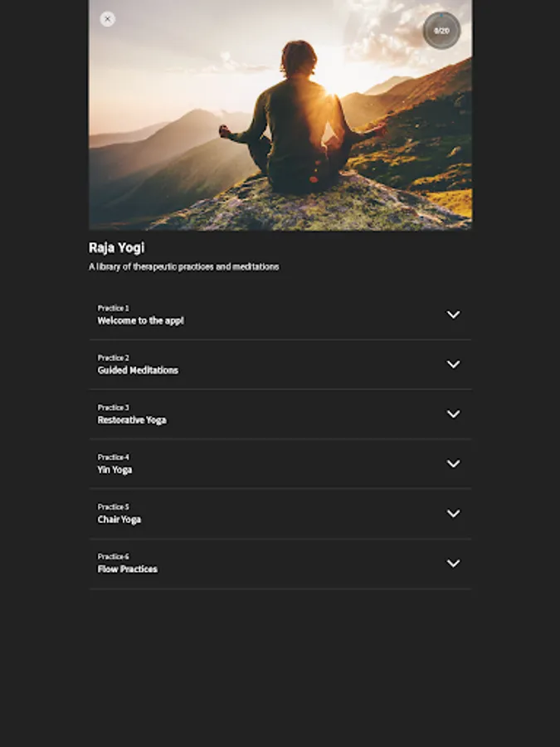This screenshot has height=747, width=560.
Task: Click the library of therapeutic practices subtitle
Action: click(x=184, y=266)
